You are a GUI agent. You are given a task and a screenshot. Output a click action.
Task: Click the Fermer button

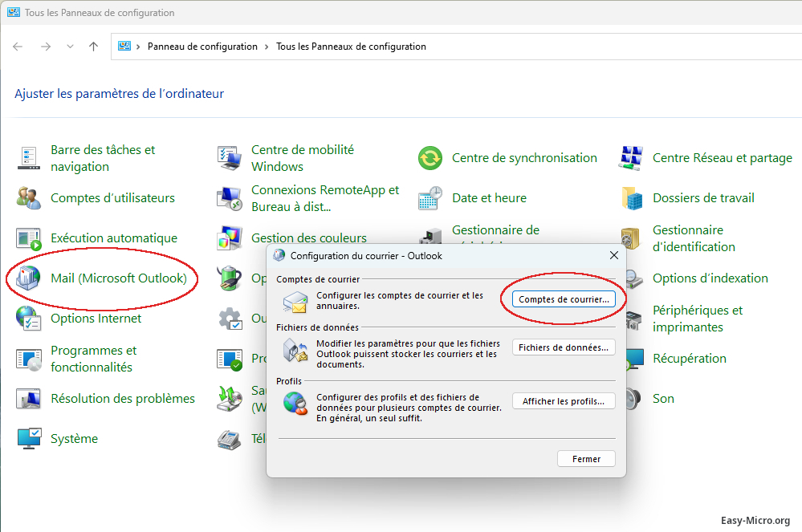586,459
